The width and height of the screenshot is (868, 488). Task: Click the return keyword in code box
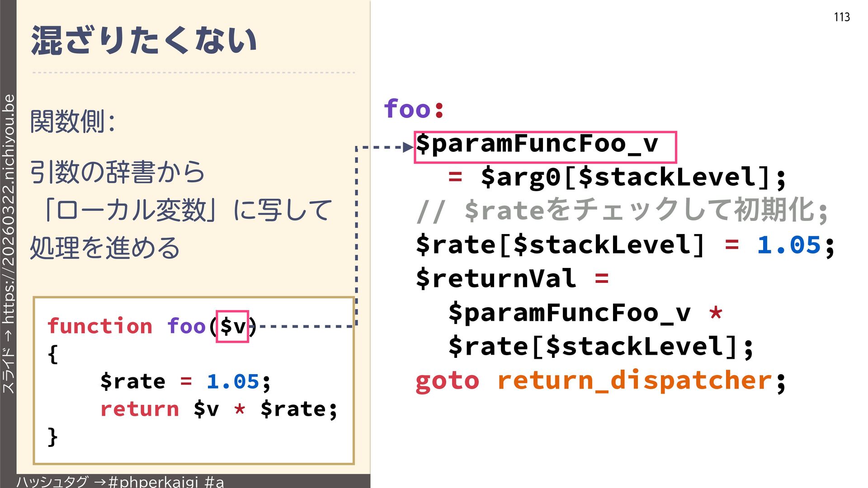140,409
